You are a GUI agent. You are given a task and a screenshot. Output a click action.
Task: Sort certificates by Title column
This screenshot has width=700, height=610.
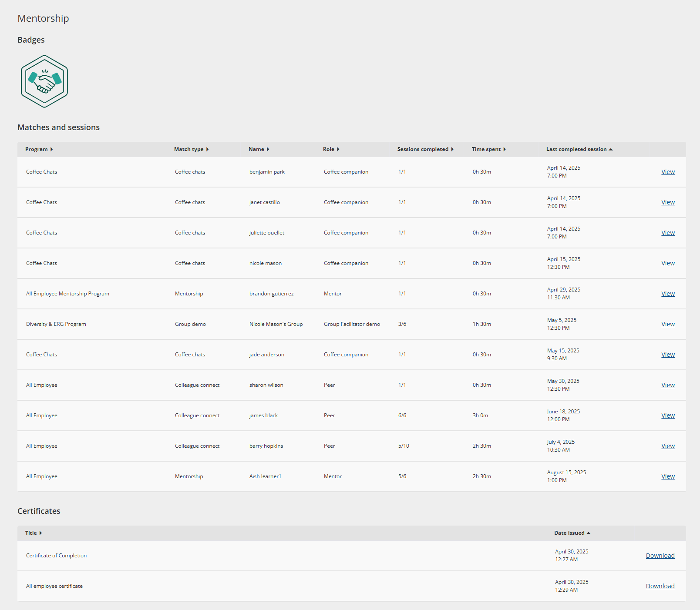(x=34, y=533)
